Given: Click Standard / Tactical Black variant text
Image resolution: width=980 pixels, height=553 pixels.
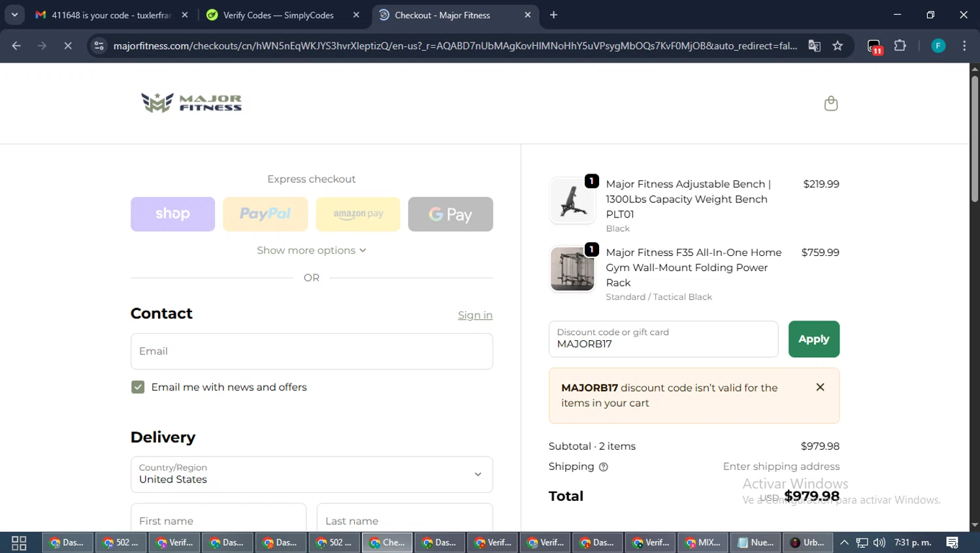Looking at the screenshot, I should tap(659, 296).
